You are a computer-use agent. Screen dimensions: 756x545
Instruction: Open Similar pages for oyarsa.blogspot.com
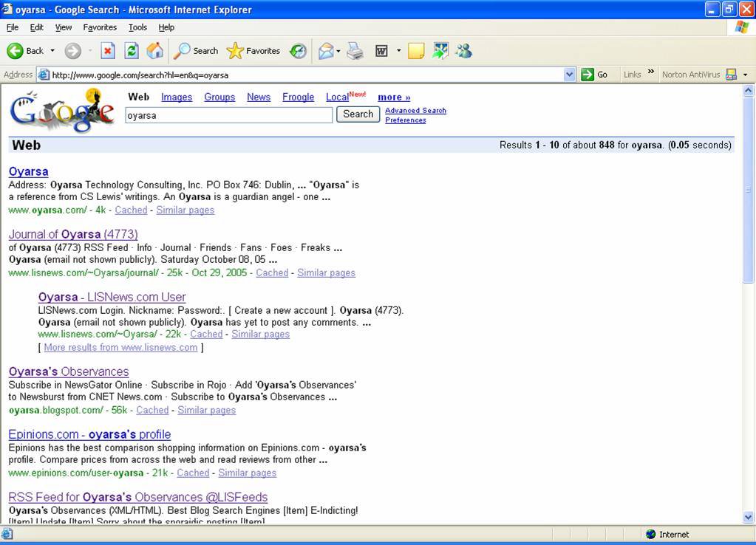(206, 410)
